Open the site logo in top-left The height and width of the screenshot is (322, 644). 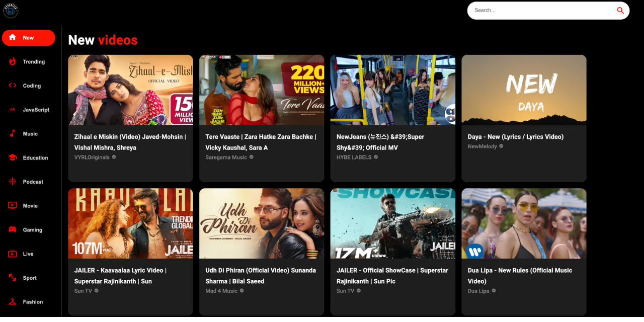11,10
